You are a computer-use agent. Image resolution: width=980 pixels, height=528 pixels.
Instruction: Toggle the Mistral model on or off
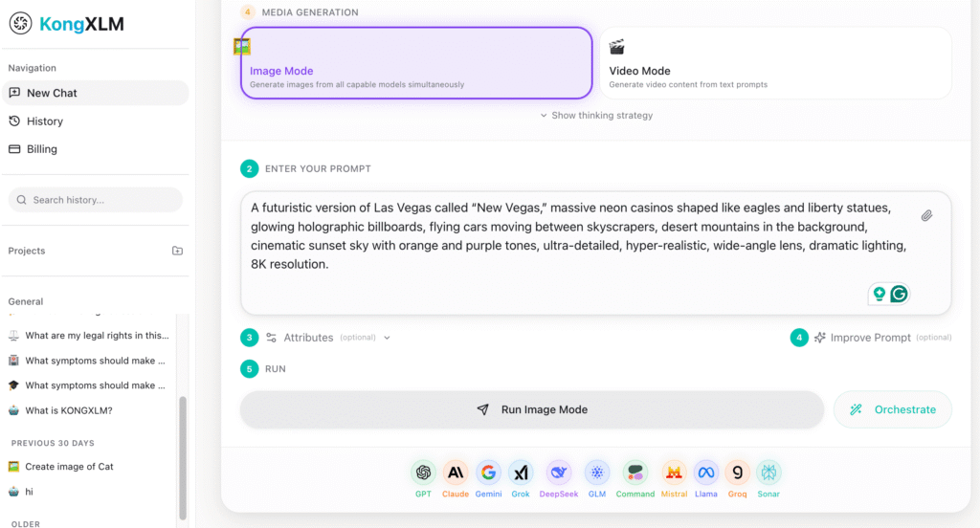pos(674,473)
